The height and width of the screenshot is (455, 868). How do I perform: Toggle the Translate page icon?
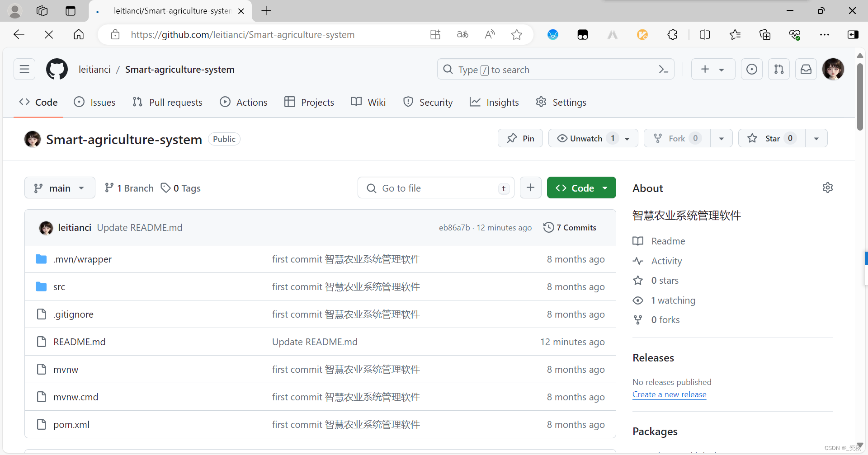click(x=462, y=34)
